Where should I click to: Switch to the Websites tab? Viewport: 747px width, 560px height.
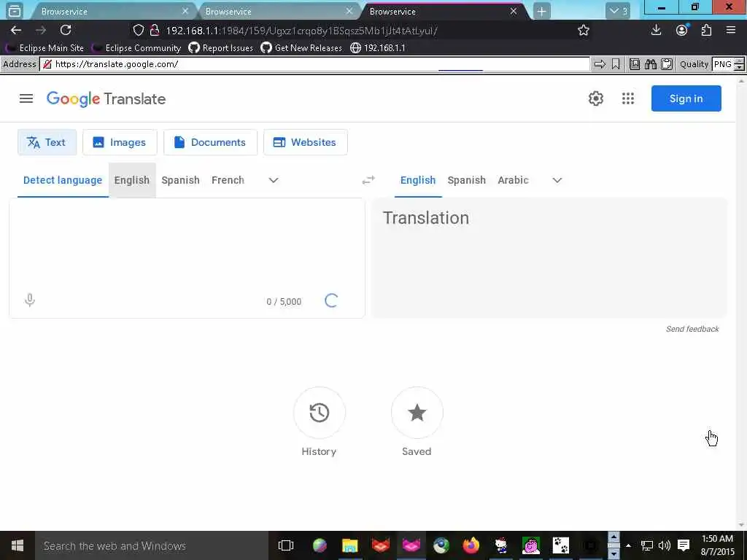[306, 142]
